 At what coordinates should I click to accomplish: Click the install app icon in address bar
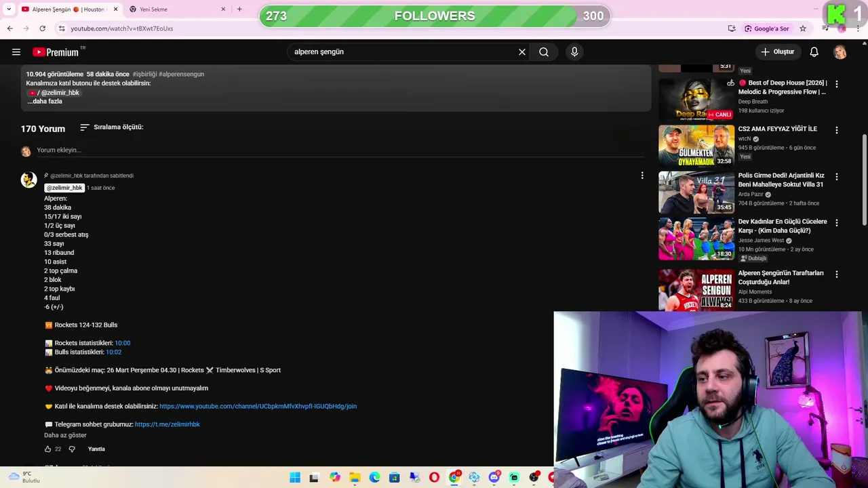point(732,28)
